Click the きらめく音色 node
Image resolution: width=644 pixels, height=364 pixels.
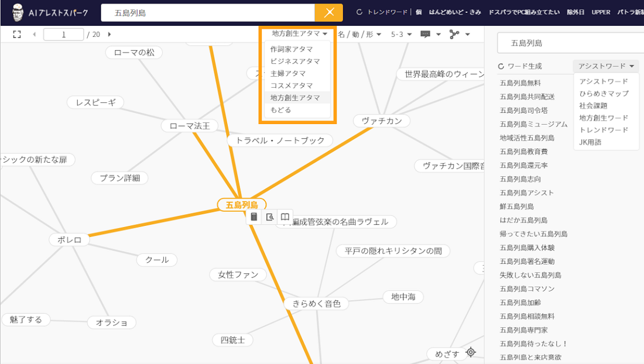(316, 304)
